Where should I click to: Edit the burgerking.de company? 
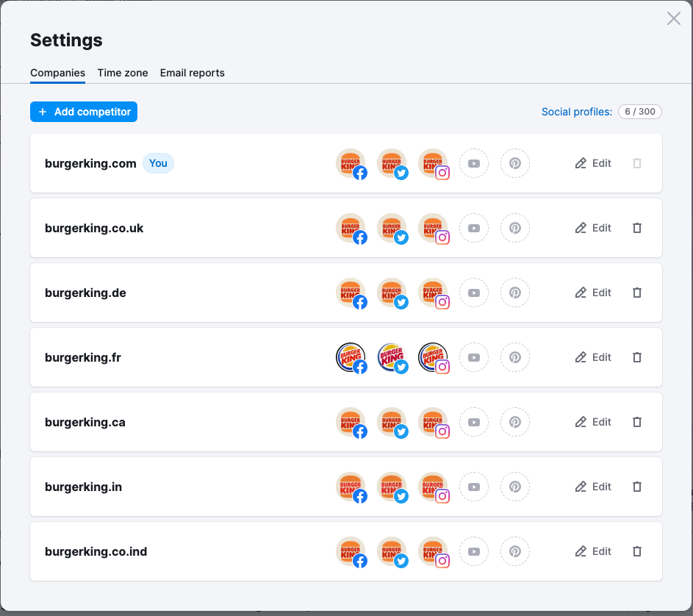[x=593, y=293]
